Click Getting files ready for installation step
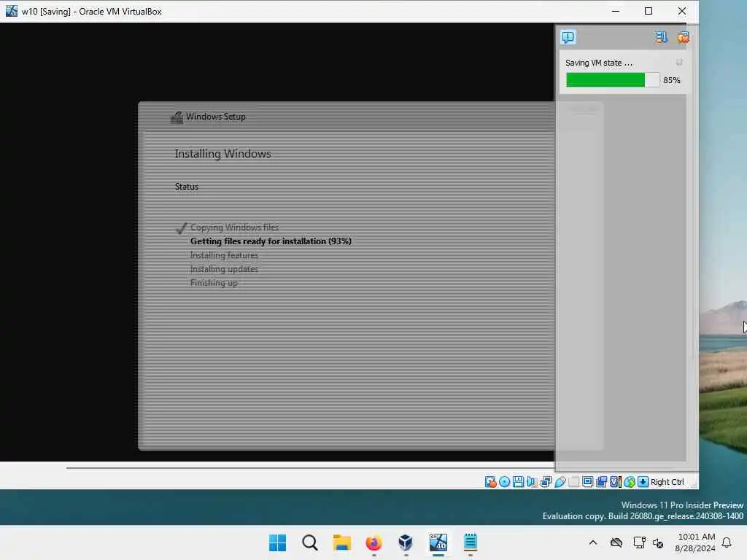This screenshot has width=747, height=560. [271, 241]
